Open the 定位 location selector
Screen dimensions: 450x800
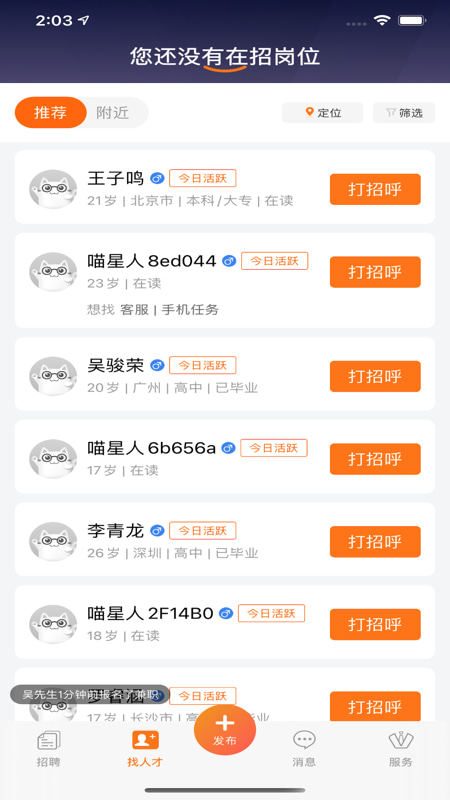322,113
